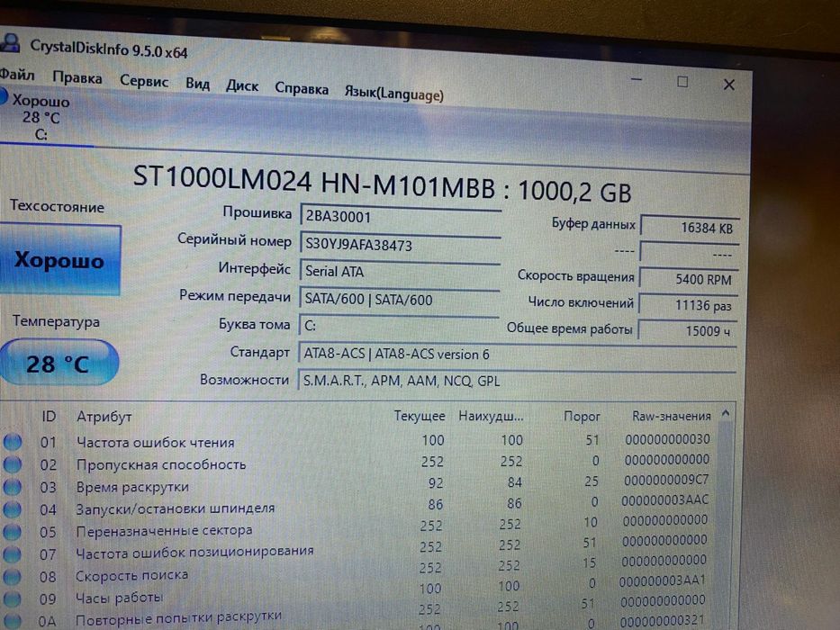Open the Файл menu
Viewport: 840px width, 630px height.
16,75
